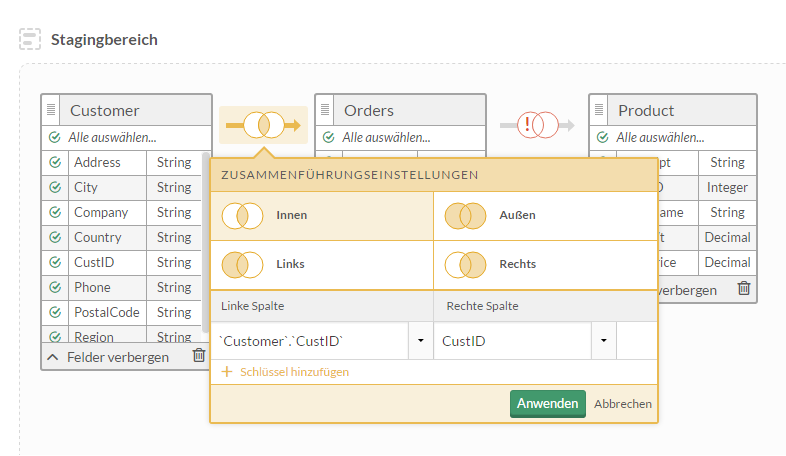The width and height of the screenshot is (786, 456).
Task: Click the Product table grid icon
Action: (x=601, y=110)
